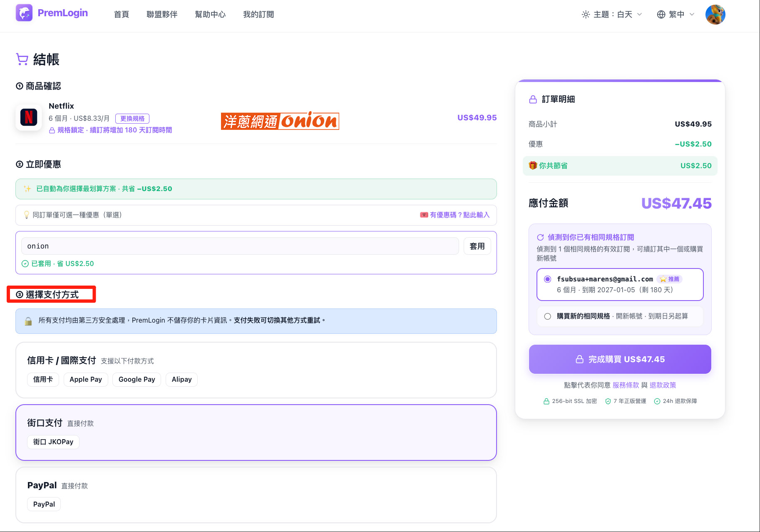Click the 已自動為你選擇最划算方案 savings banner
Screen dimensions: 760x532
[x=256, y=189]
